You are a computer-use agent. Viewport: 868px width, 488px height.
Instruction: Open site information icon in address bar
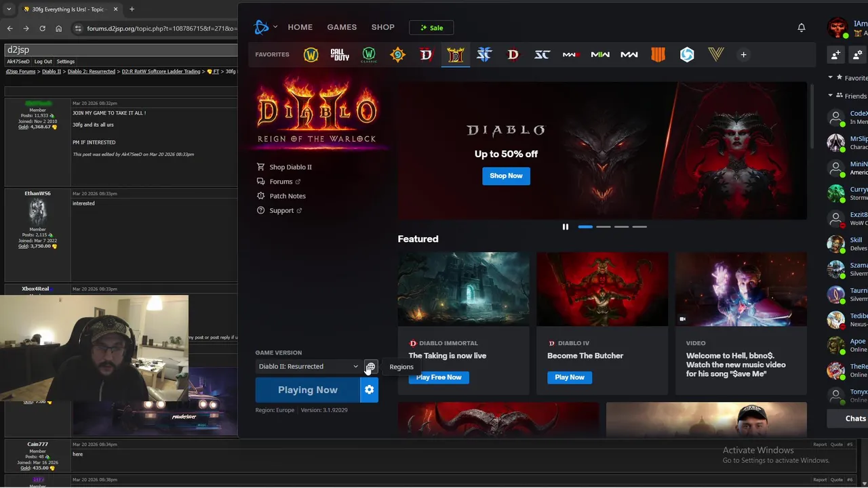(78, 28)
